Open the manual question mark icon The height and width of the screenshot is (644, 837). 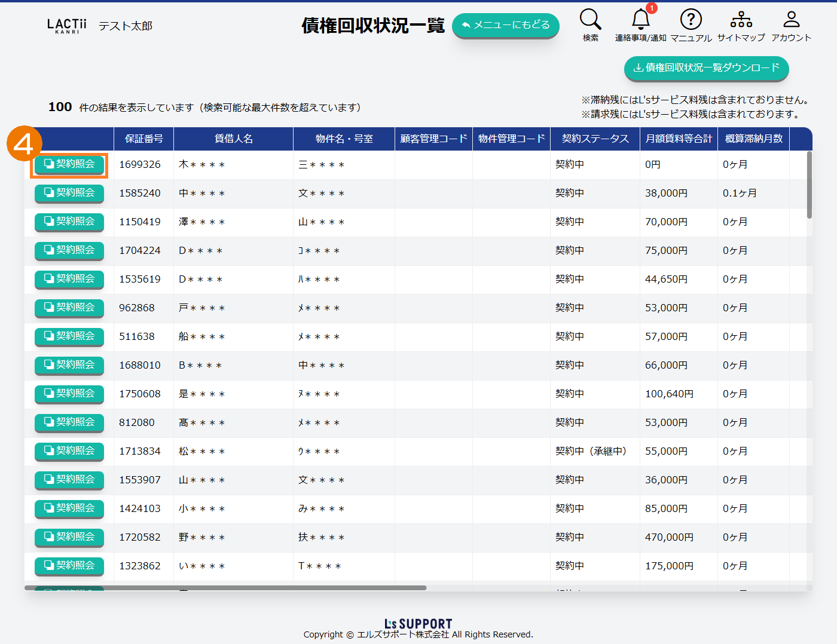click(691, 20)
